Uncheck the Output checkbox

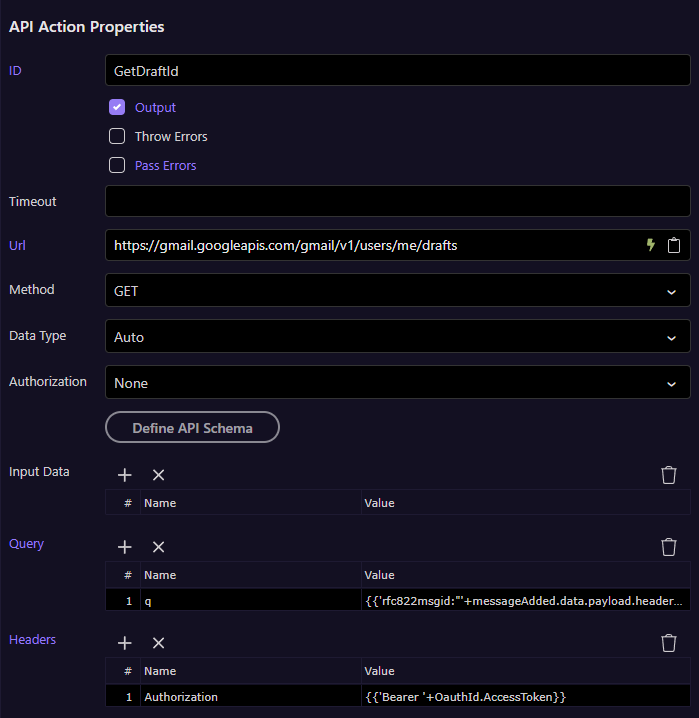(x=117, y=107)
